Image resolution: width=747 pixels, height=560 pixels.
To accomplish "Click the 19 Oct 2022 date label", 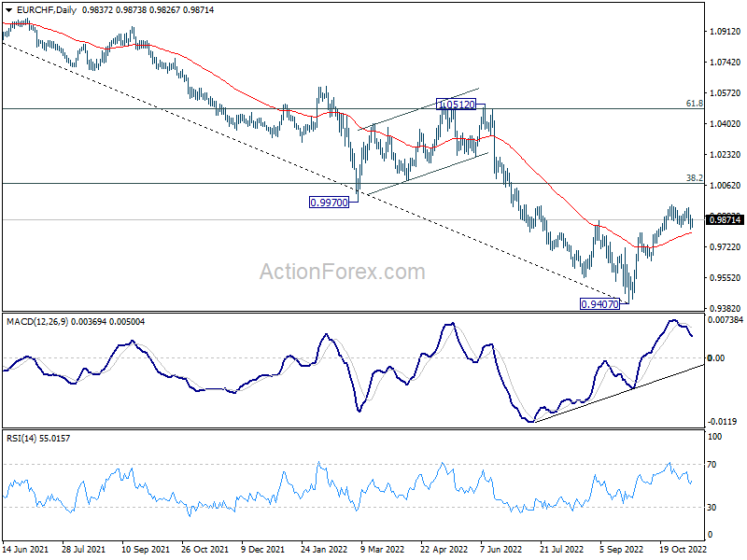I will coord(683,550).
